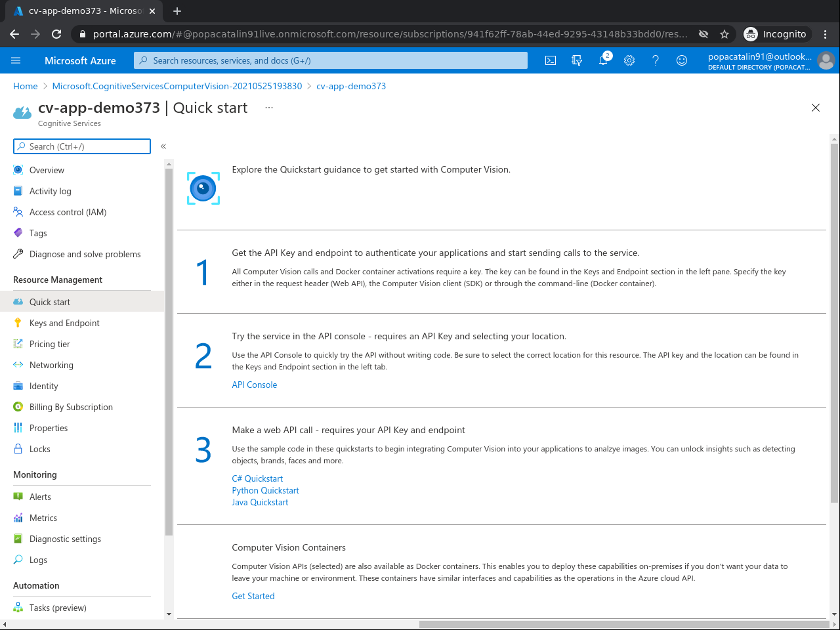This screenshot has width=840, height=630.
Task: Close the Quick start blade
Action: click(x=816, y=108)
